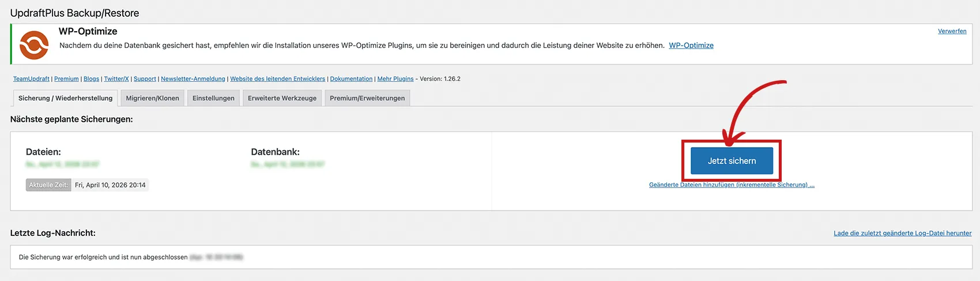Open the Support link

145,79
